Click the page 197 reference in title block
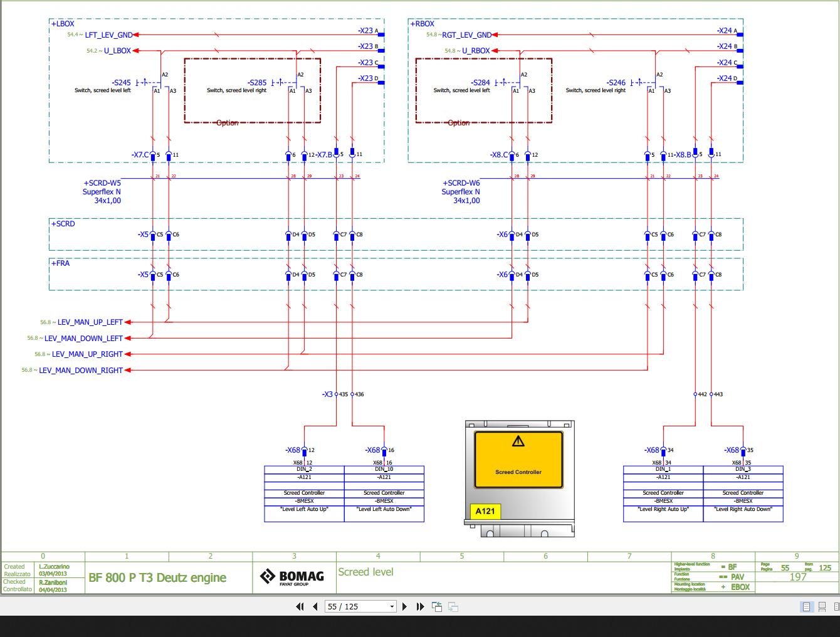This screenshot has width=840, height=637. pyautogui.click(x=797, y=576)
